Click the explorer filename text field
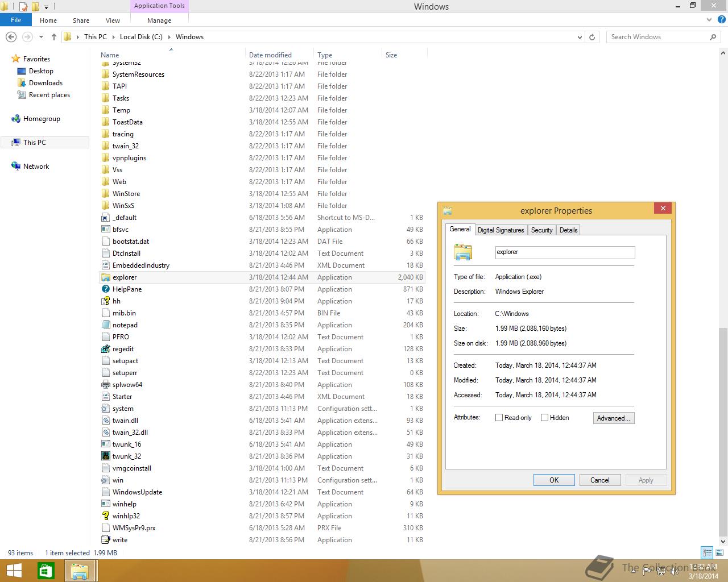The width and height of the screenshot is (728, 582). point(565,252)
